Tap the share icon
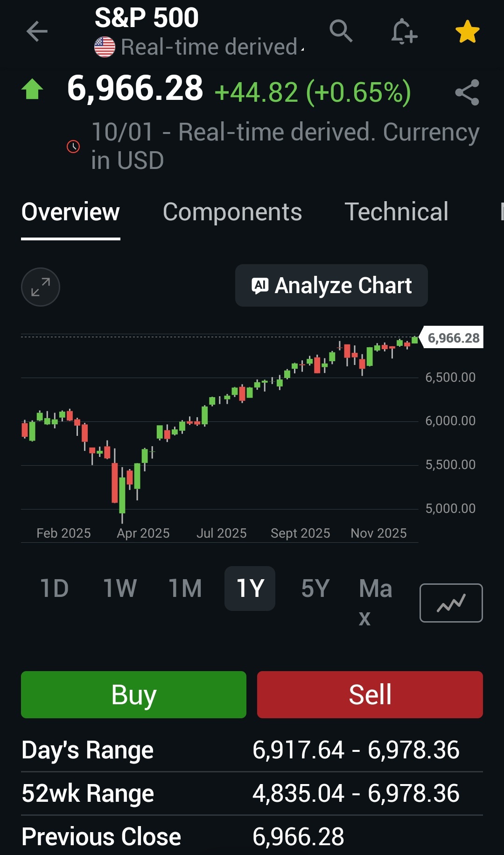This screenshot has width=504, height=855. (x=467, y=92)
